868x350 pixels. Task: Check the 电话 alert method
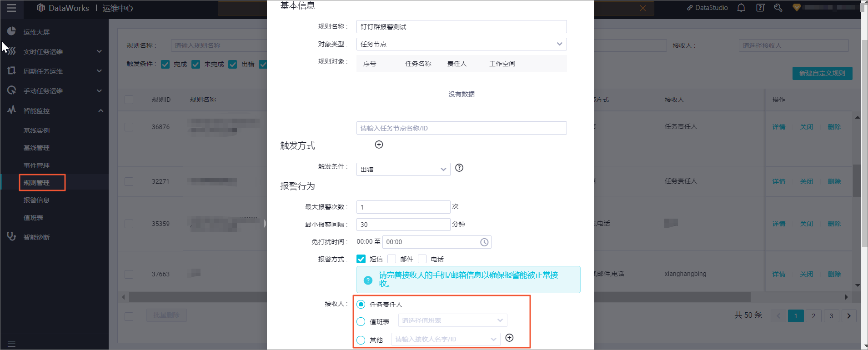(422, 259)
